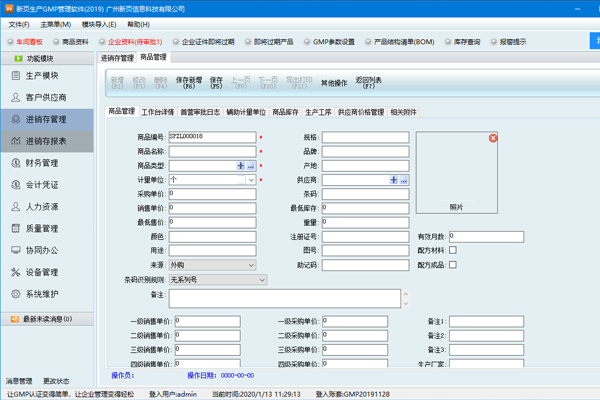600x400 pixels.
Task: Browse 商品类型 with ellipsis button
Action: click(250, 166)
